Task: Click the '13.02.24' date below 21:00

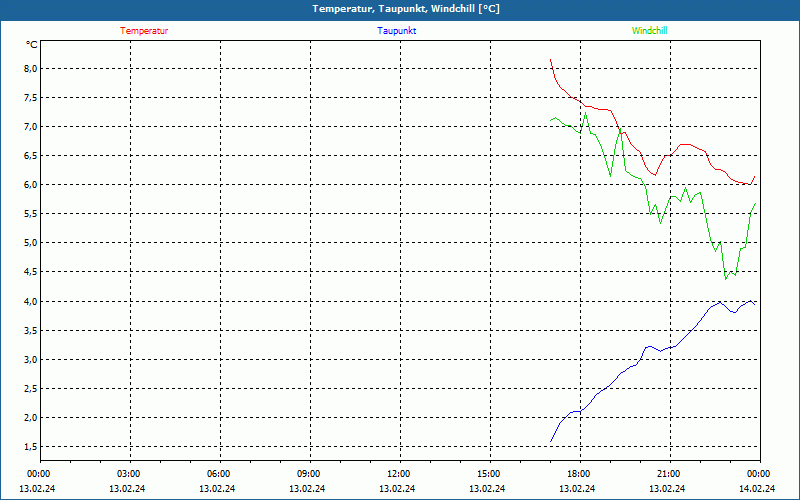Action: pos(667,488)
